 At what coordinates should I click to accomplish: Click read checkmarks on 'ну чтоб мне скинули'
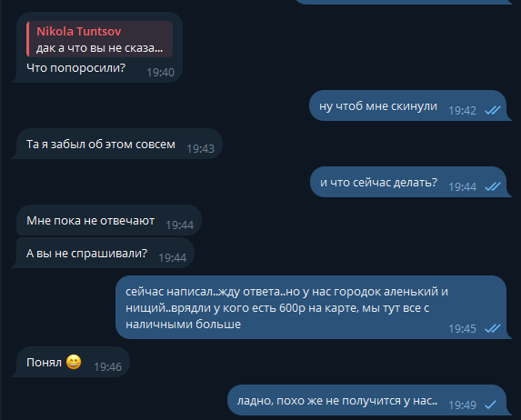493,110
